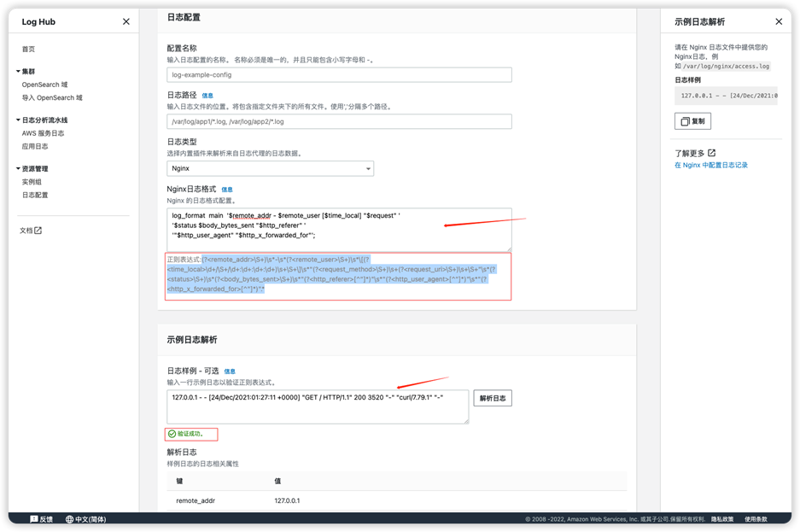The width and height of the screenshot is (800, 532).
Task: Collapse the 集群 navigation section
Action: pos(18,72)
